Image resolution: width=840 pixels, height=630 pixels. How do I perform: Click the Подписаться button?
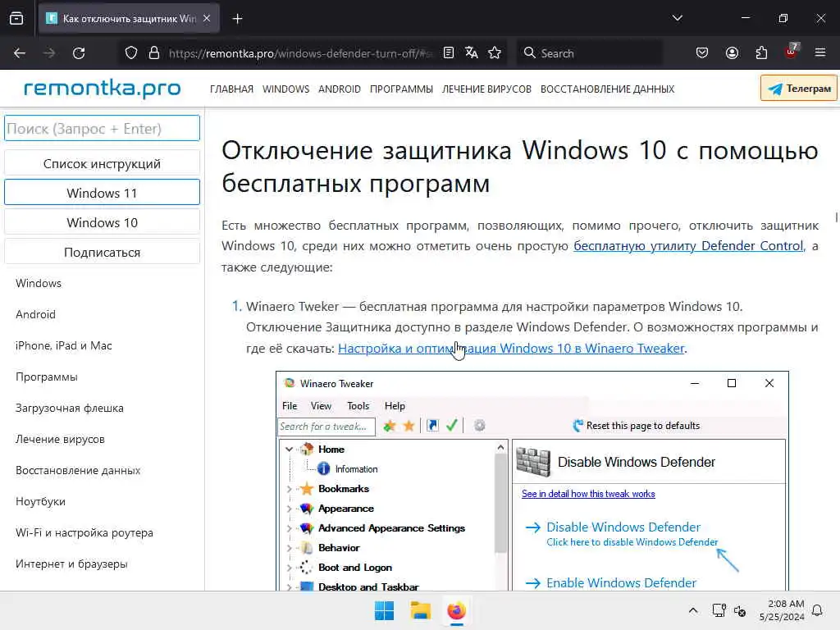[102, 252]
